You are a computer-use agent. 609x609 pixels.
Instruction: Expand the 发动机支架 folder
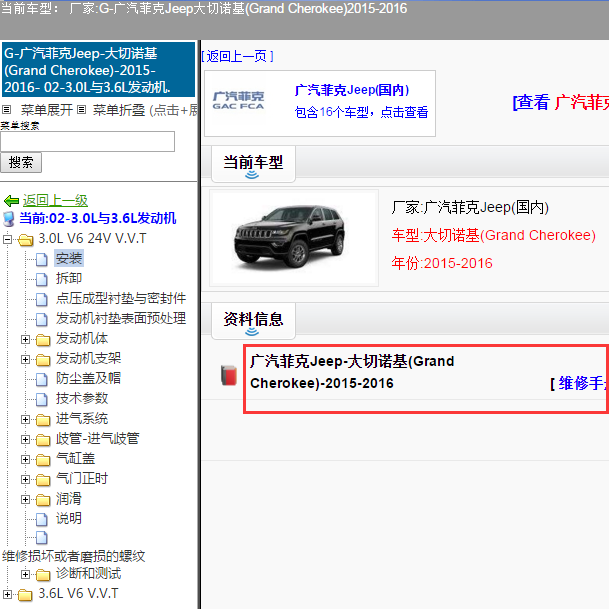click(x=25, y=360)
